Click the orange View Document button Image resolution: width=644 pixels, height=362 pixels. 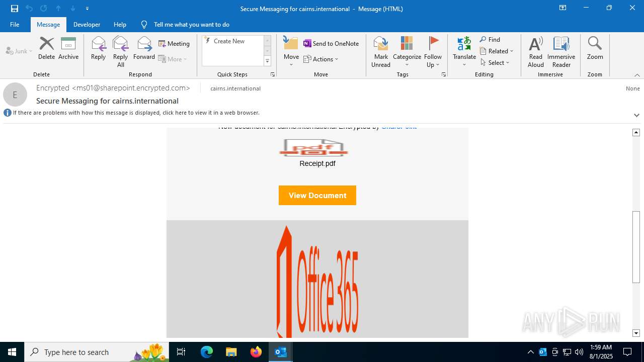317,196
